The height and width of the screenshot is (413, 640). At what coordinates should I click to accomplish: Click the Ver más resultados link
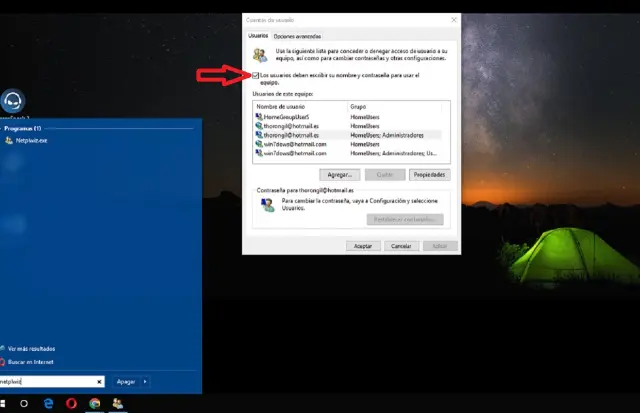[x=34, y=348]
